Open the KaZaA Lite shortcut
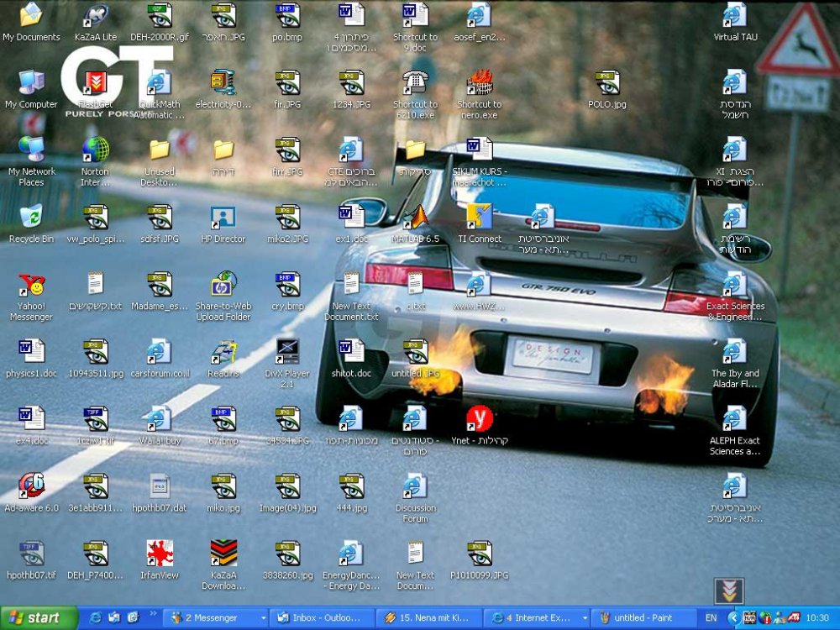 click(x=96, y=15)
